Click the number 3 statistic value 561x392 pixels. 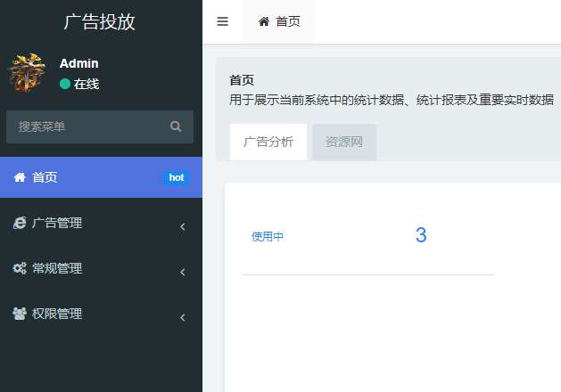coord(421,235)
